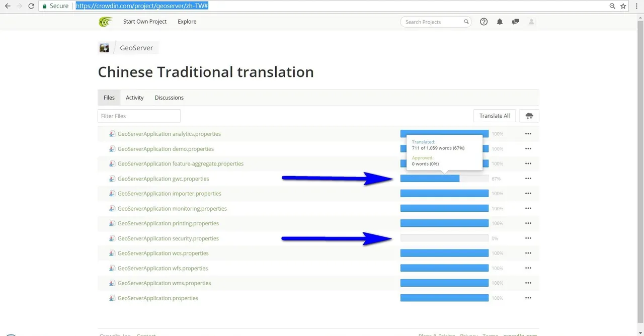Click the zoom magnifier icon in the address bar
644x336 pixels.
[612, 6]
